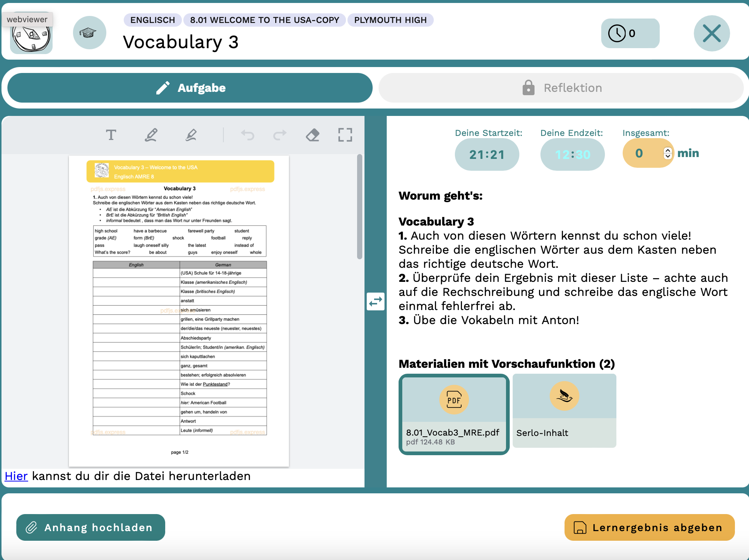The height and width of the screenshot is (560, 749).
Task: Select the eraser tool
Action: pos(313,135)
